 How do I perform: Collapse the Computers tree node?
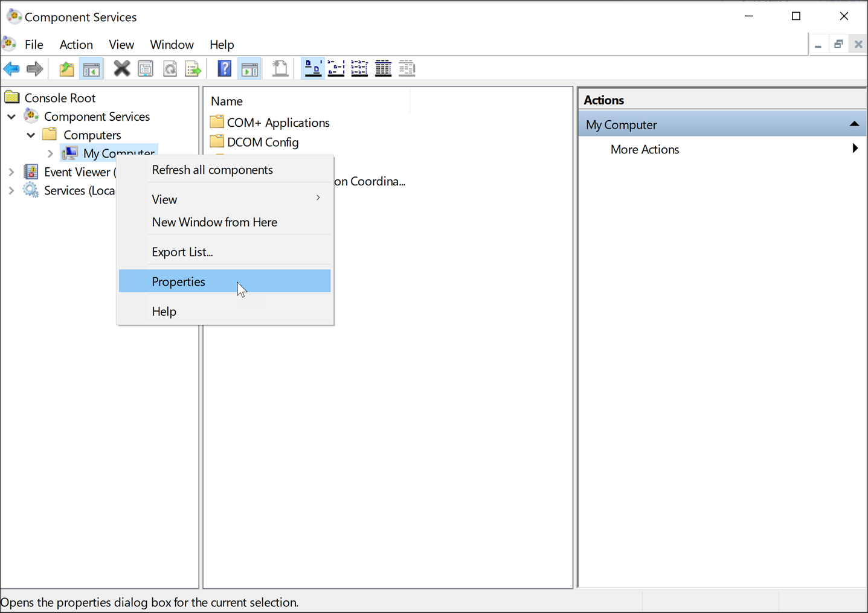click(x=31, y=135)
